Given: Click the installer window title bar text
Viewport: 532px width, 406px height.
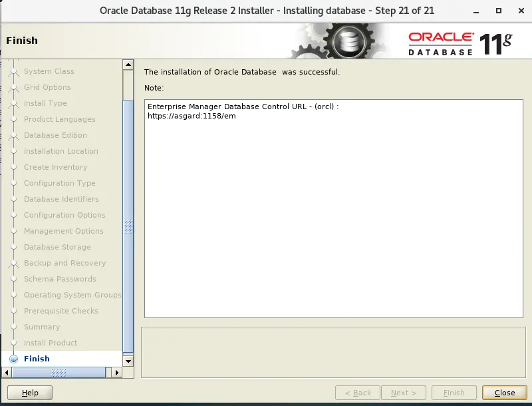Looking at the screenshot, I should [267, 11].
